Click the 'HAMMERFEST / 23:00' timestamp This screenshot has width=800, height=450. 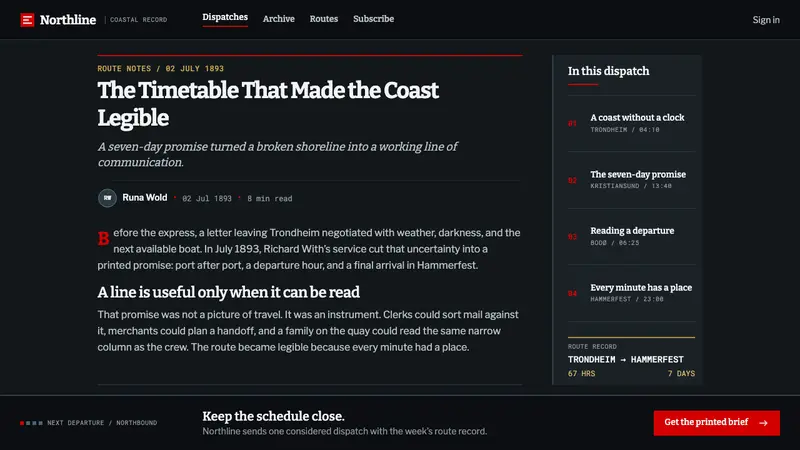[627, 299]
